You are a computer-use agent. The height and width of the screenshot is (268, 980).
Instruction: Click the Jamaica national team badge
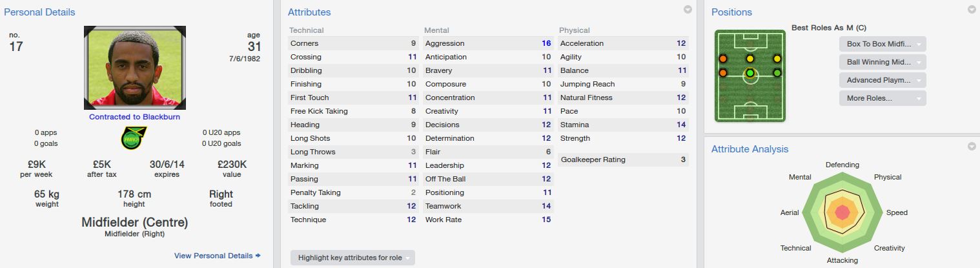134,138
